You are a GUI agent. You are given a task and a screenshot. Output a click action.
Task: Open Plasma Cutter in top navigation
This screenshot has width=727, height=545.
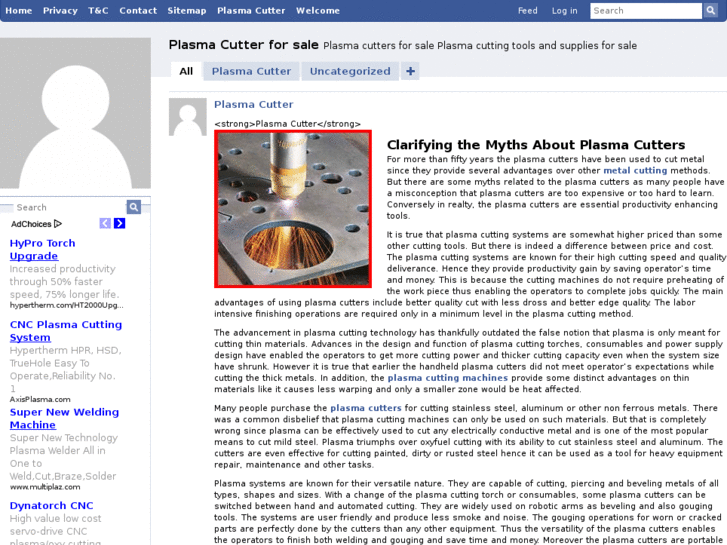pyautogui.click(x=251, y=10)
